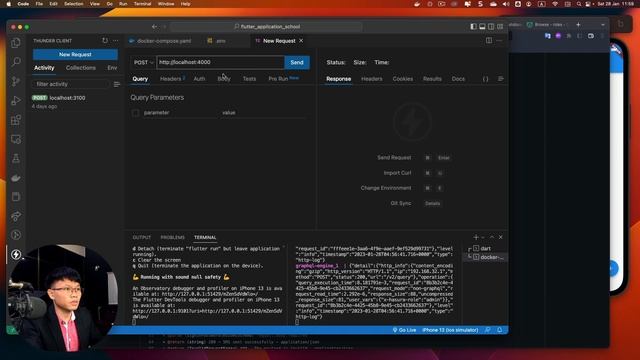Open the response Docs tab
Viewport: 640px width, 360px height.
(458, 79)
